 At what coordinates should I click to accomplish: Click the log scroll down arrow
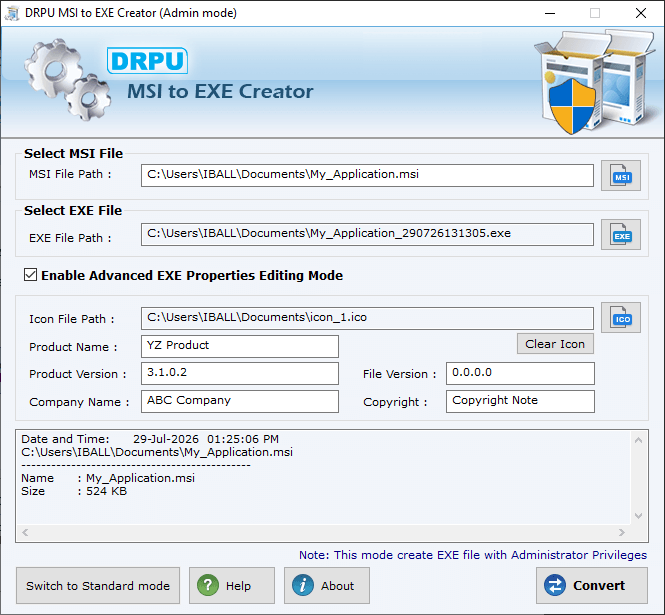638,516
